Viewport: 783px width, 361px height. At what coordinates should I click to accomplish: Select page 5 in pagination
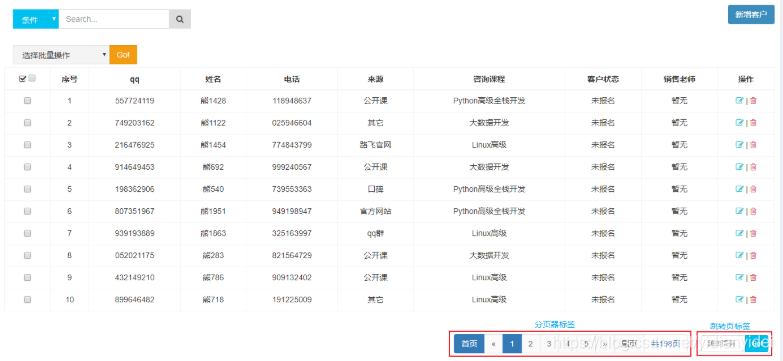click(x=586, y=344)
